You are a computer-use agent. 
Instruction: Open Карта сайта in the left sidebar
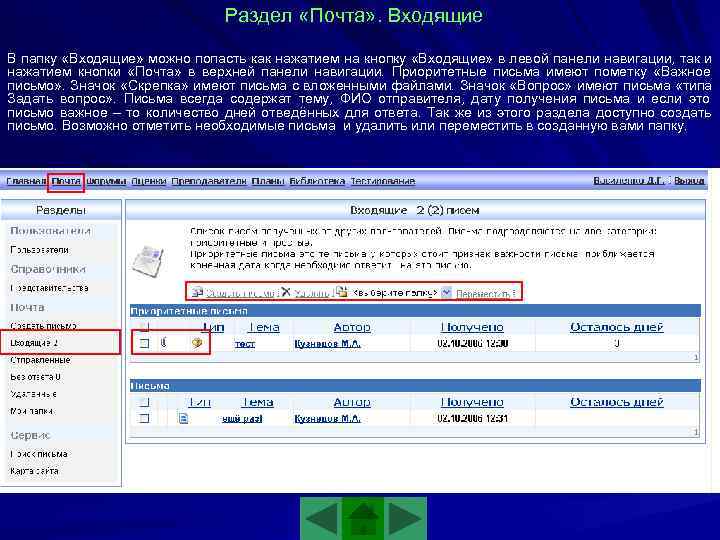[34, 471]
